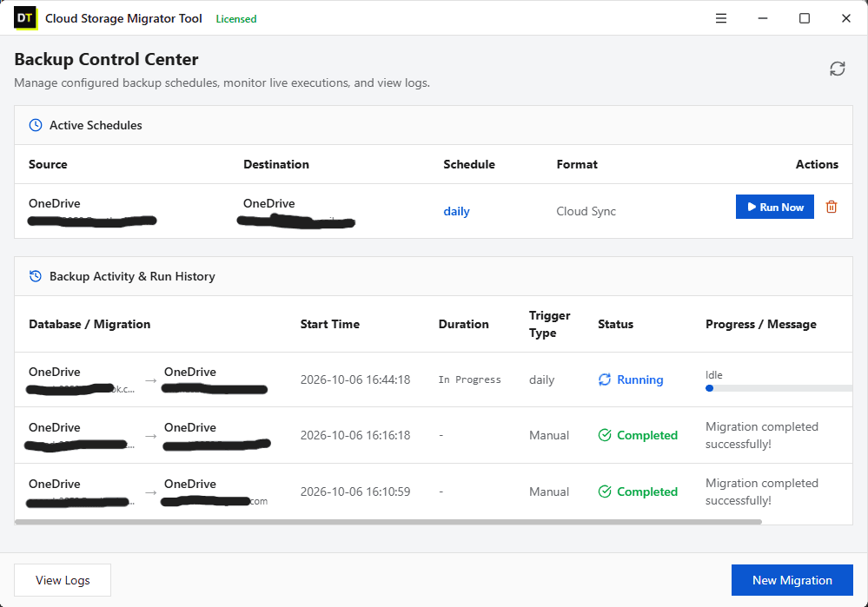
Task: Click OneDrive destination in Active Schedules row
Action: [269, 203]
